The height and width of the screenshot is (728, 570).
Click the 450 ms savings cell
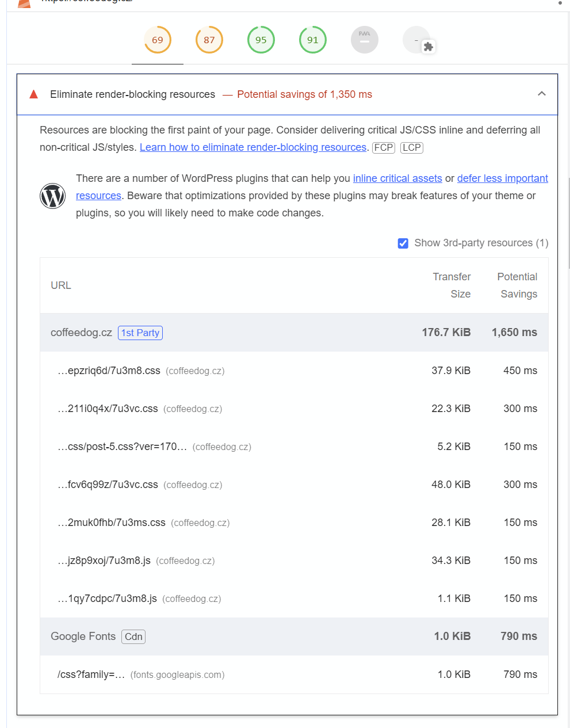click(521, 371)
